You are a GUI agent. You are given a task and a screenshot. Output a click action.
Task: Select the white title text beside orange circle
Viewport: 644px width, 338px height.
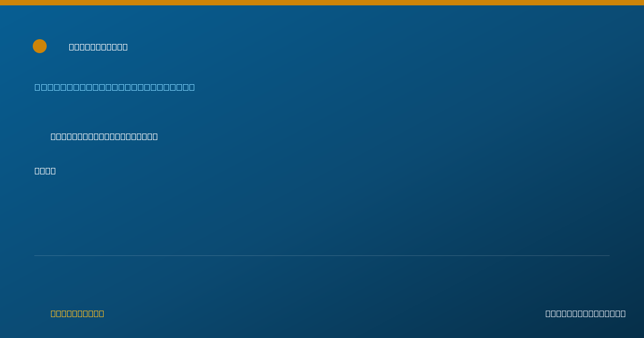pyautogui.click(x=98, y=47)
